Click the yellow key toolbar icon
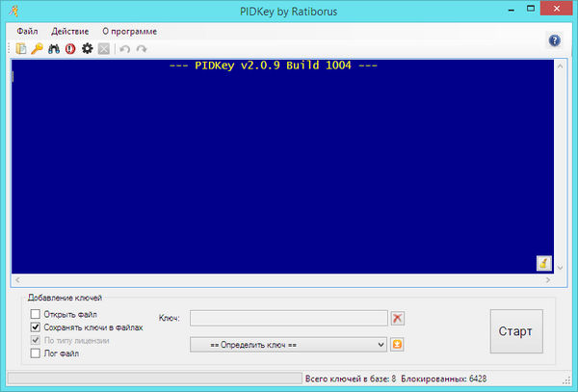Screen dimensions: 578x392 pos(37,48)
